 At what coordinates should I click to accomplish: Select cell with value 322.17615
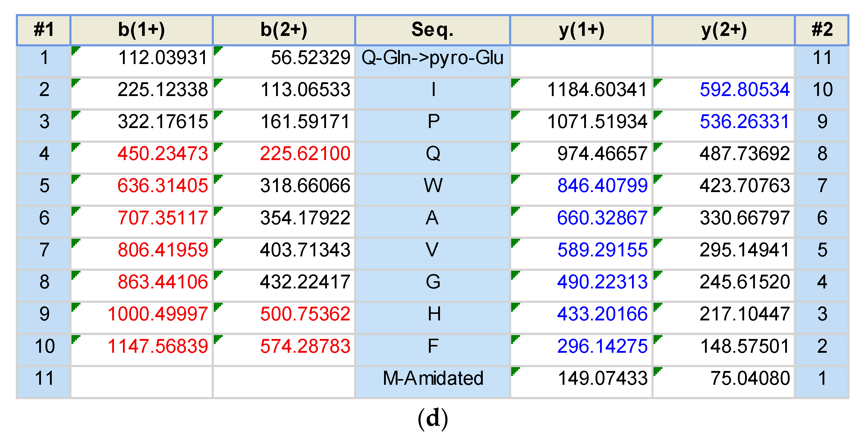pos(141,125)
